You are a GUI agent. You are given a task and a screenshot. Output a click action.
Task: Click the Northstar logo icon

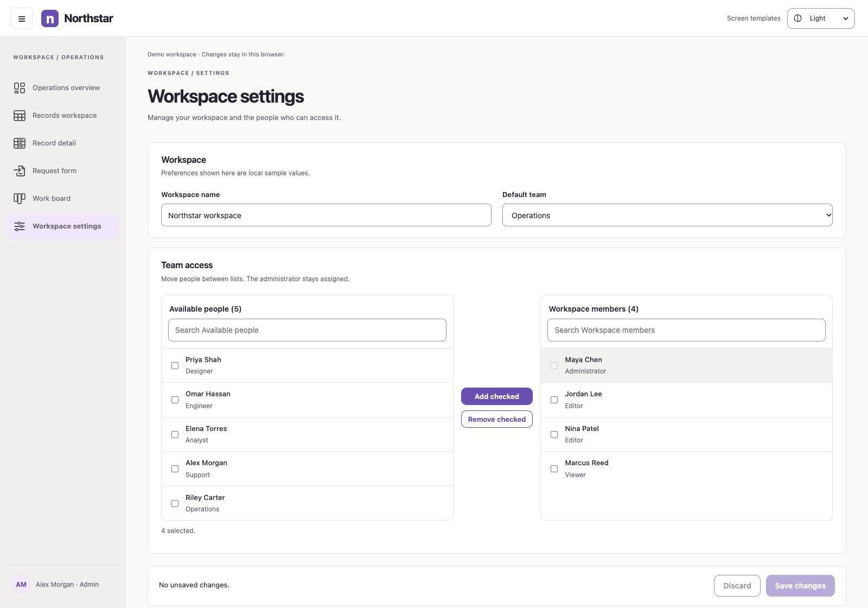(50, 18)
